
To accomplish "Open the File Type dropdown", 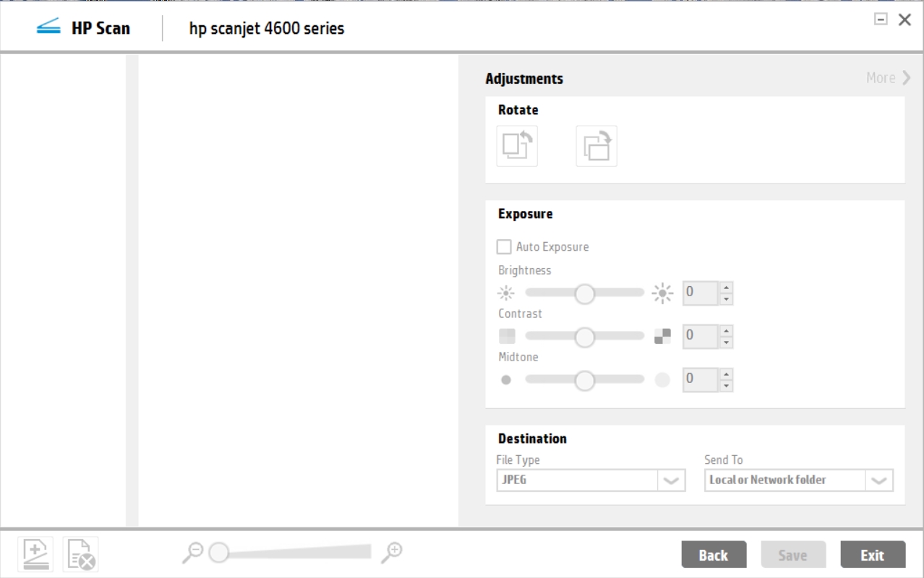I will tap(671, 480).
